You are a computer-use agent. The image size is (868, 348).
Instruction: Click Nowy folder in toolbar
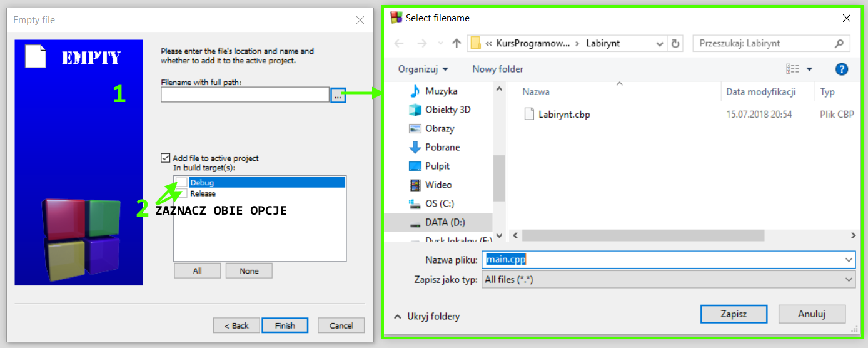pyautogui.click(x=497, y=69)
